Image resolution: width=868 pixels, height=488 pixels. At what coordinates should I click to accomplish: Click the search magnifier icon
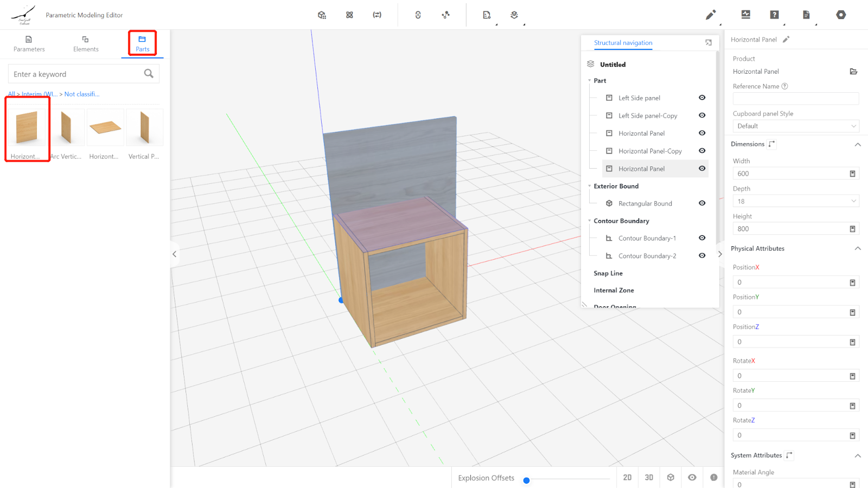pyautogui.click(x=149, y=74)
